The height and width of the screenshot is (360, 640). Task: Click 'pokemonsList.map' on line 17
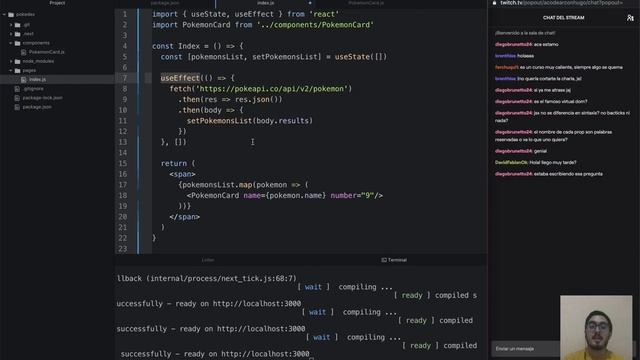[217, 185]
